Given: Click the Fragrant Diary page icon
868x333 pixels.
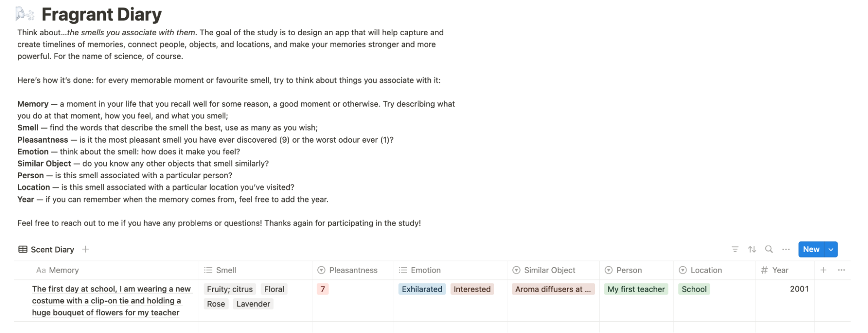Looking at the screenshot, I should 25,14.
